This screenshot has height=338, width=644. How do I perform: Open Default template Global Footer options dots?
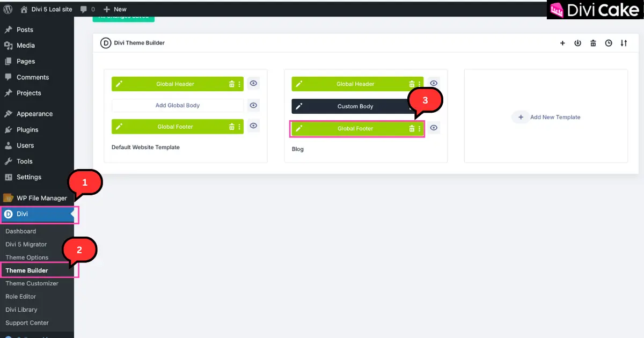point(239,127)
